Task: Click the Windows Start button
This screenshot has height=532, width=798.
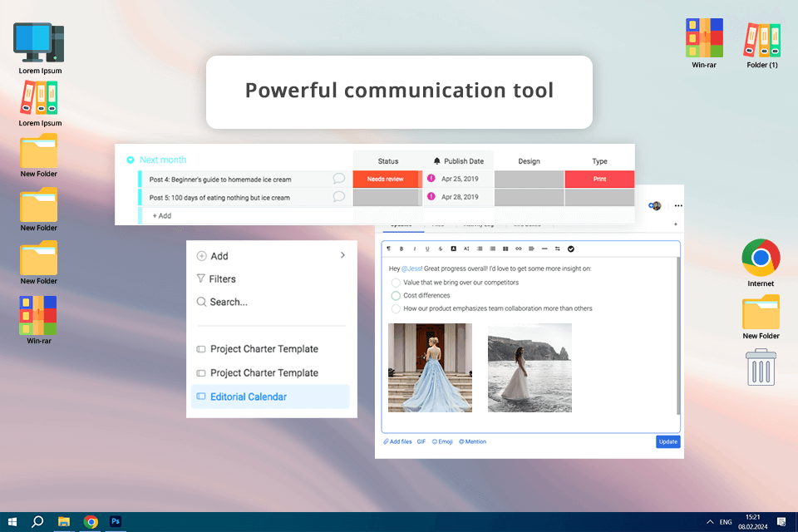Action: 12,521
